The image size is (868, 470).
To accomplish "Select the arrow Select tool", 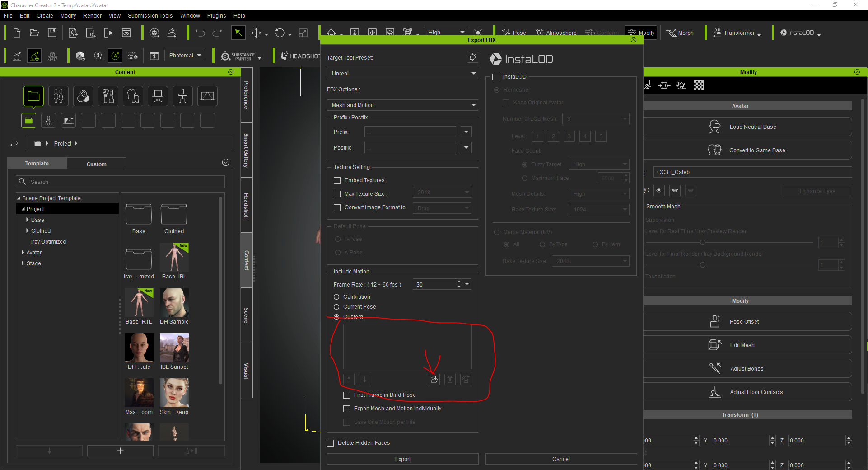I will [x=238, y=33].
